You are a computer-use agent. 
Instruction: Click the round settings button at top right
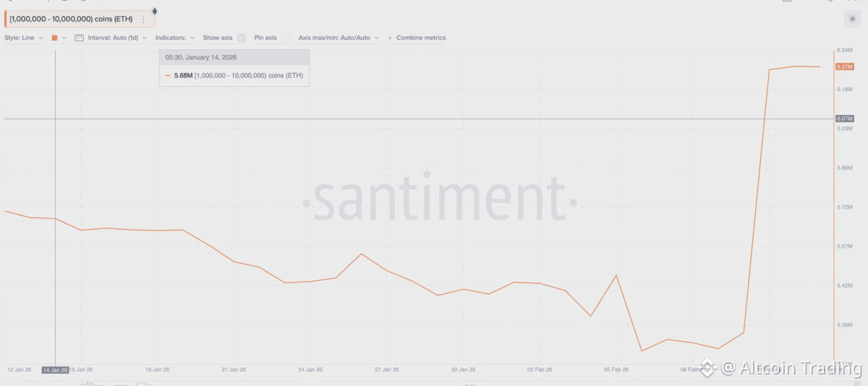[x=852, y=19]
